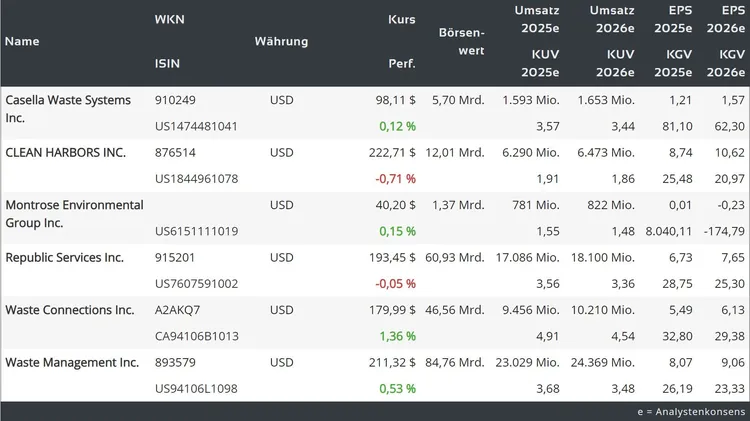Screen dimensions: 750x421
Task: Click the price 222,71 $
Action: pos(392,153)
